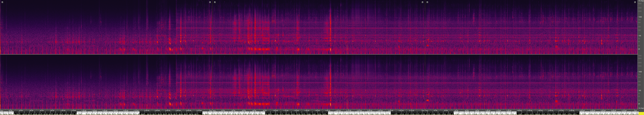
Task: Click the fade-out handle at the second clip's end
Action: (x=422, y=2)
